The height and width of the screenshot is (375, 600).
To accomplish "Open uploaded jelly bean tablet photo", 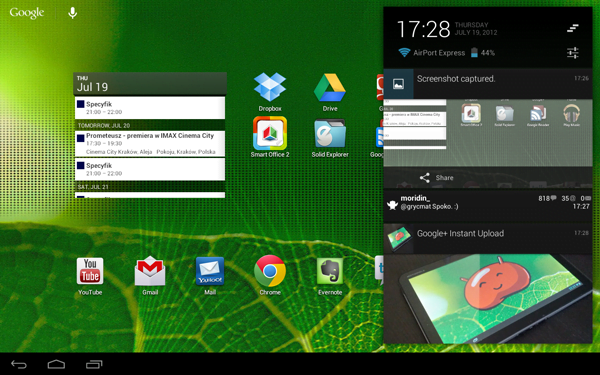I will 488,298.
